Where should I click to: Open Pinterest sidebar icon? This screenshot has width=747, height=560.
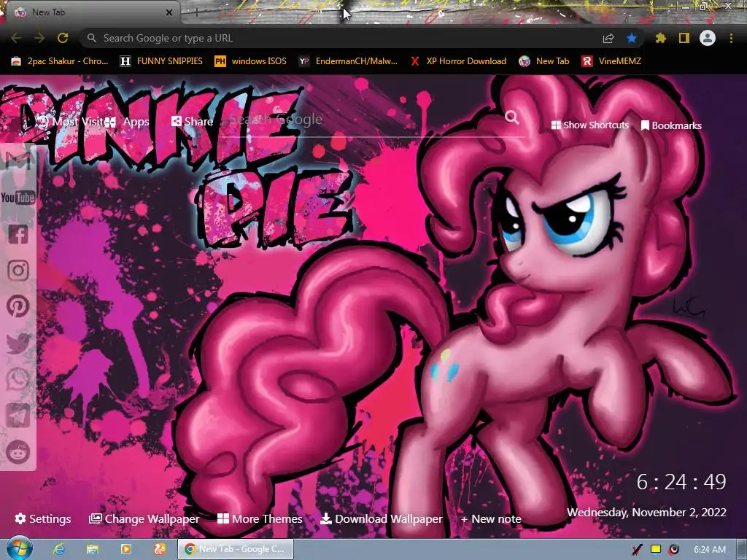pos(18,306)
